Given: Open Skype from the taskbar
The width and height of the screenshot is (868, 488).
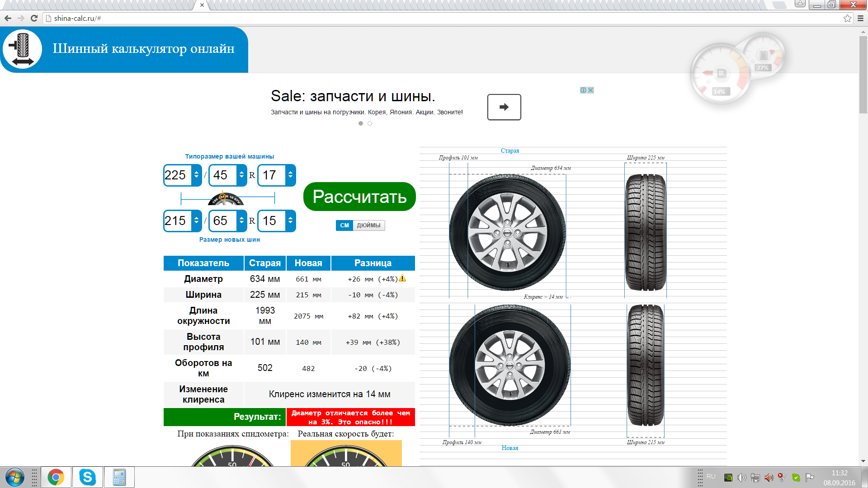Looking at the screenshot, I should click(87, 477).
